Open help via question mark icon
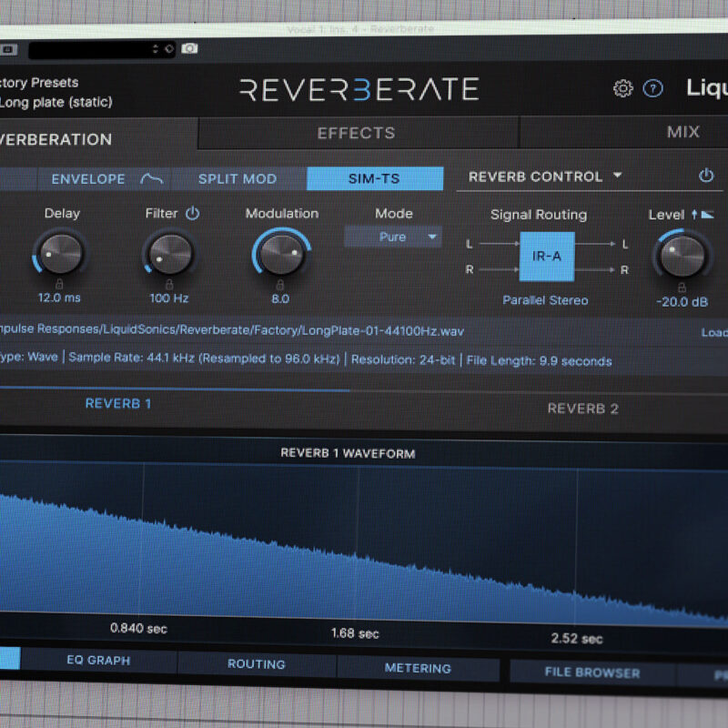The image size is (728, 728). click(652, 88)
